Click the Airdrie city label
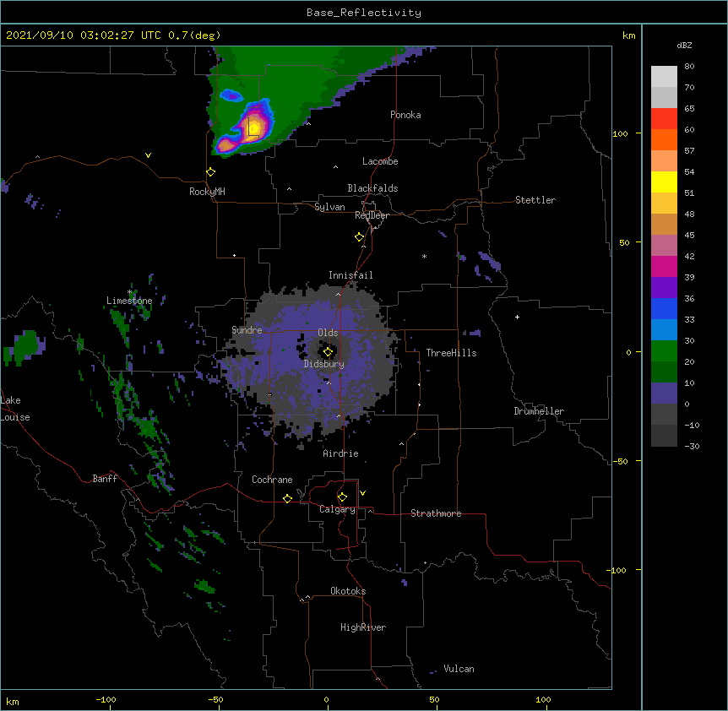 click(341, 453)
